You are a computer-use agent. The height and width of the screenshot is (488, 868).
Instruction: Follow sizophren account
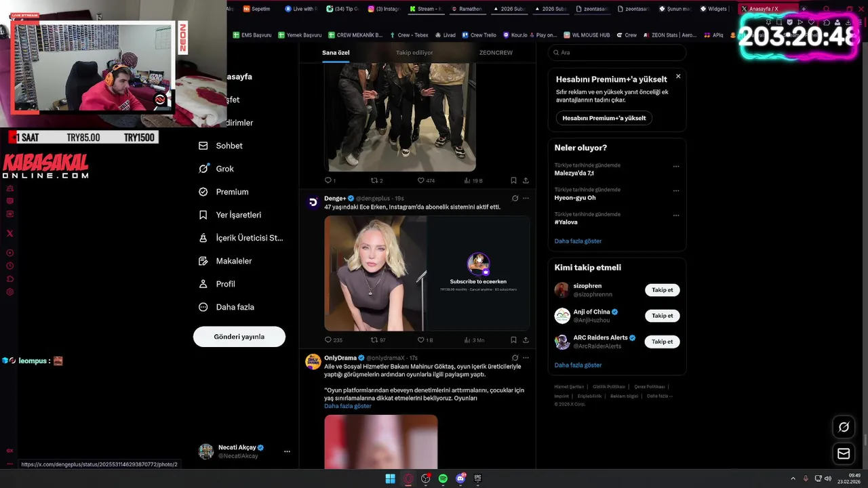click(662, 290)
